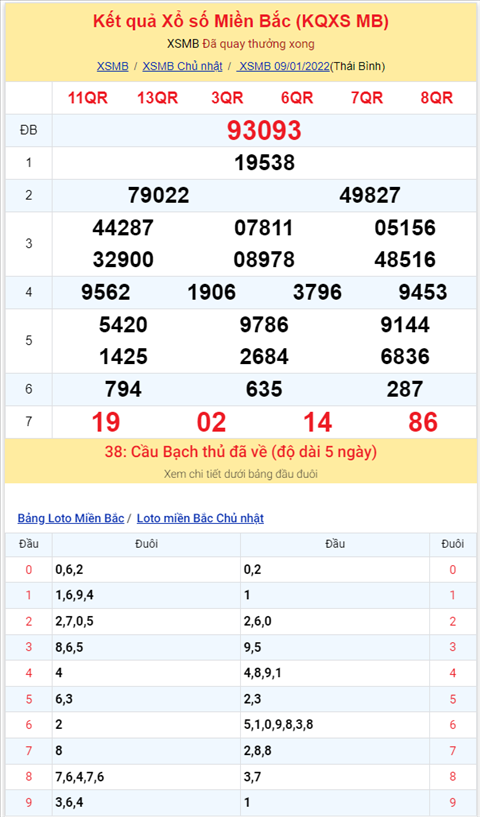This screenshot has height=817, width=480.
Task: Open the XSMB Chủ nhật link
Action: click(x=182, y=66)
